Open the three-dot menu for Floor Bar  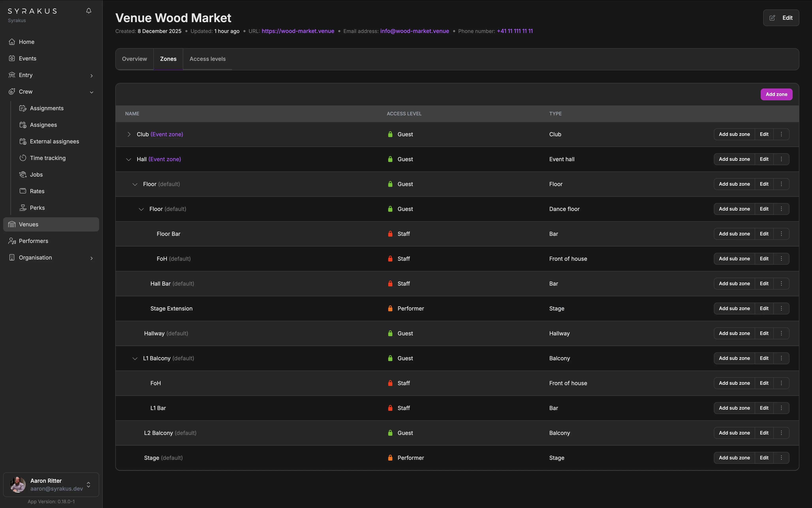pos(781,234)
